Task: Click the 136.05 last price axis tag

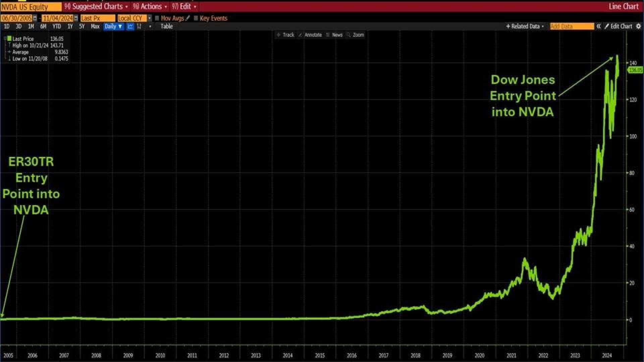Action: (x=635, y=70)
